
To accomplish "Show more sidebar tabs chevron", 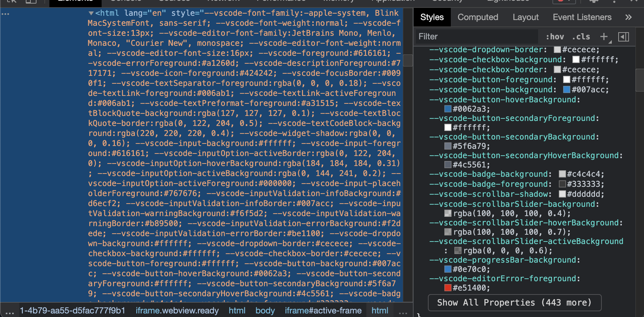I will 628,17.
